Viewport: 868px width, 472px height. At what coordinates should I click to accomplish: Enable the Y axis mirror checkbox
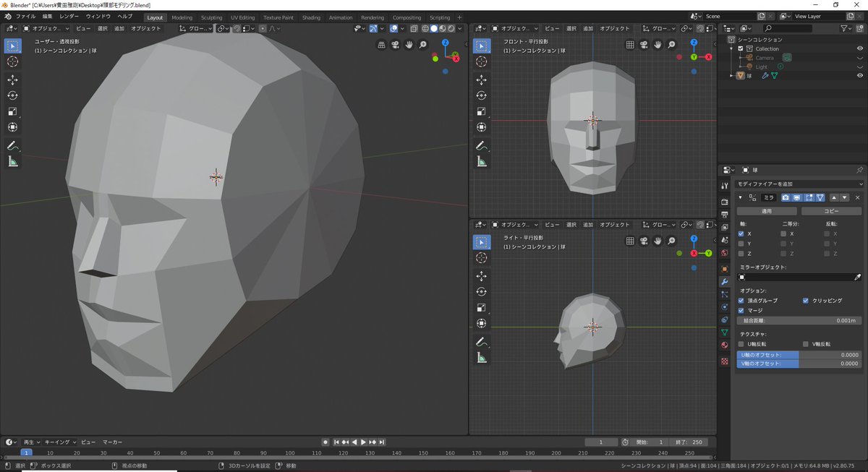[x=741, y=244]
